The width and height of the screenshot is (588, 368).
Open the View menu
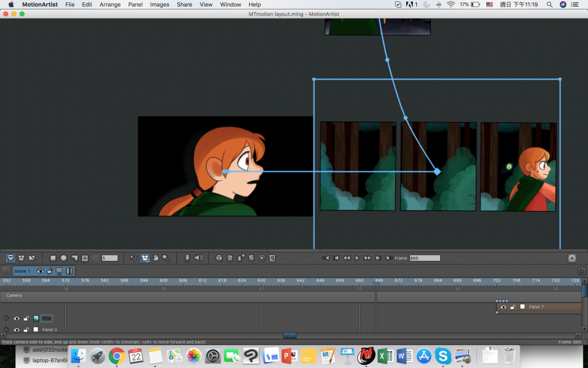click(206, 5)
